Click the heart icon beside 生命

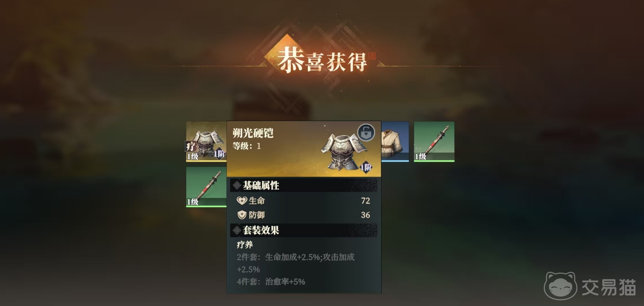point(242,201)
